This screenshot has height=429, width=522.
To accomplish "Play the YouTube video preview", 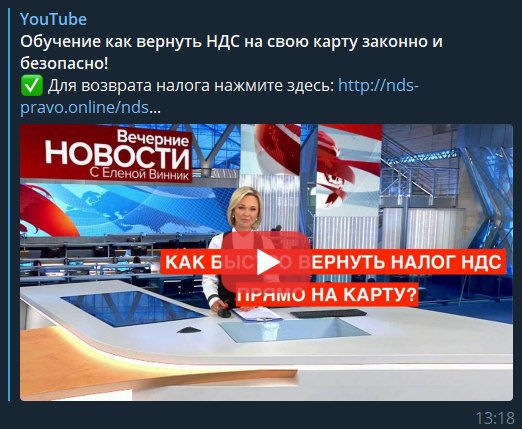I will [266, 264].
